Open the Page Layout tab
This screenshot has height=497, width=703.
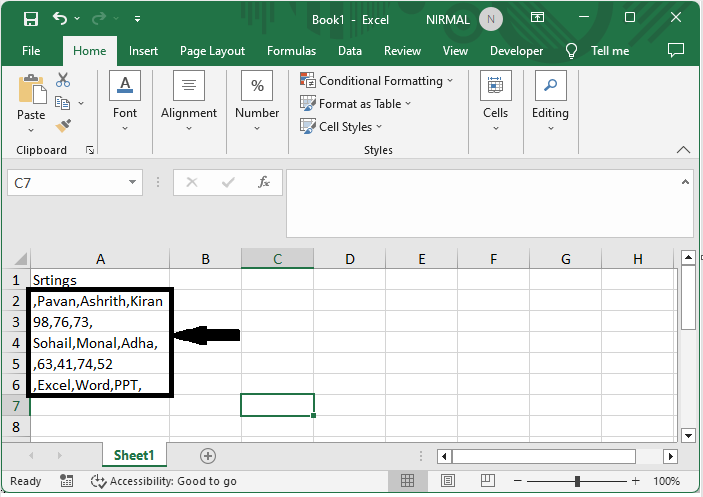click(x=212, y=51)
